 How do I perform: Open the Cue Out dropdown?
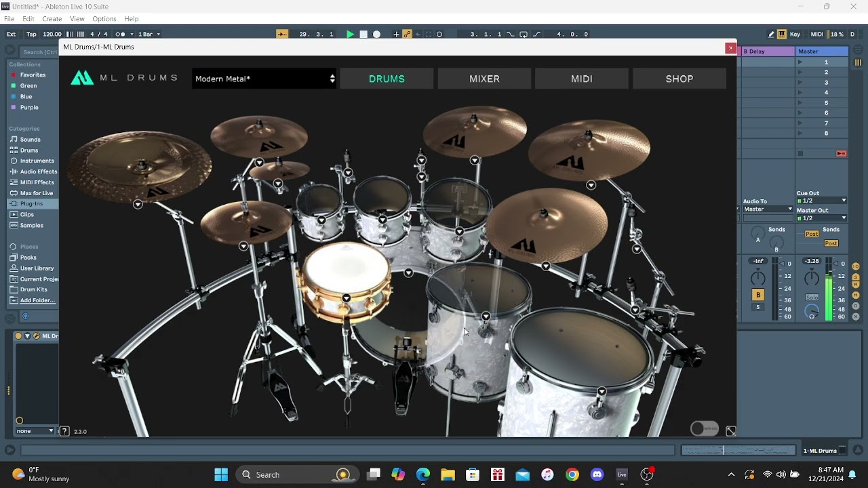(x=822, y=201)
